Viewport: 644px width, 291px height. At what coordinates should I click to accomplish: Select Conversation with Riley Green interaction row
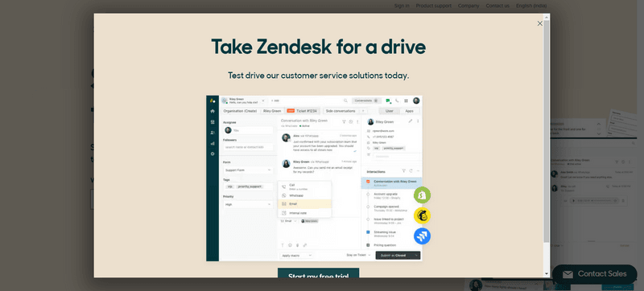[391, 182]
